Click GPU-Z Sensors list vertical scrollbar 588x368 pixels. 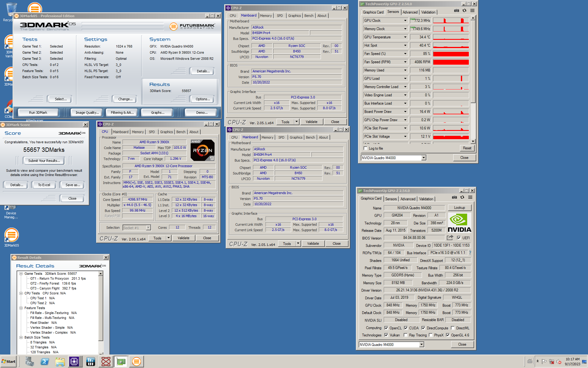(x=473, y=80)
